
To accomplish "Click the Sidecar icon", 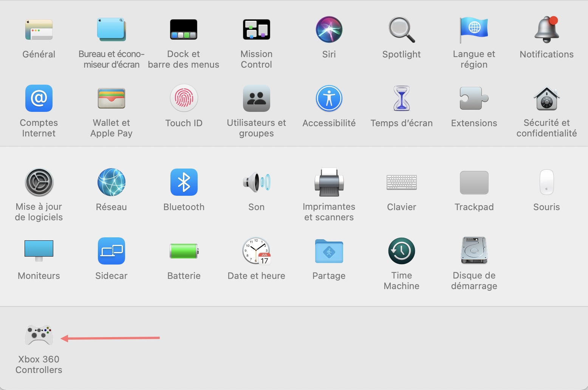I will coord(111,251).
